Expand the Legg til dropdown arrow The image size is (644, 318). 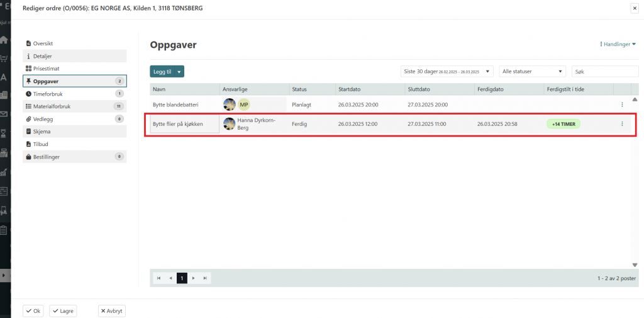[179, 72]
